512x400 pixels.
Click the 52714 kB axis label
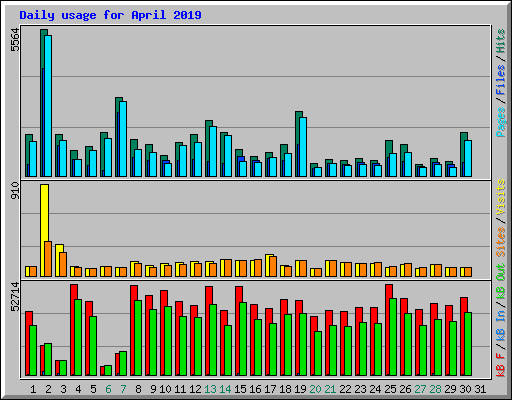15,296
